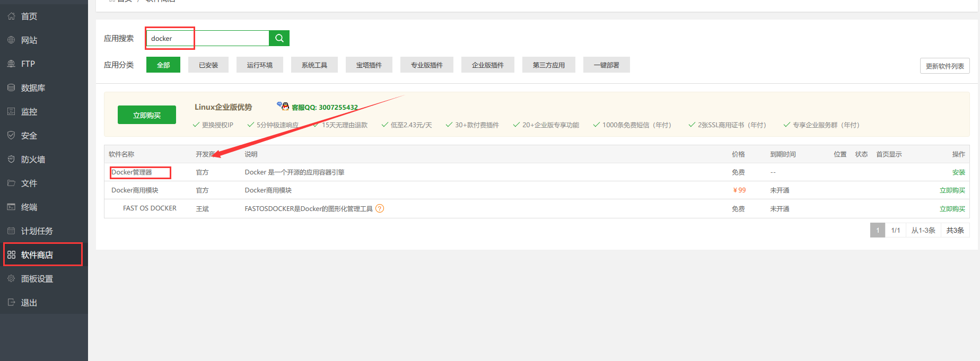Click page number 1 in pagination
Viewport: 980px width, 361px height.
[x=878, y=230]
